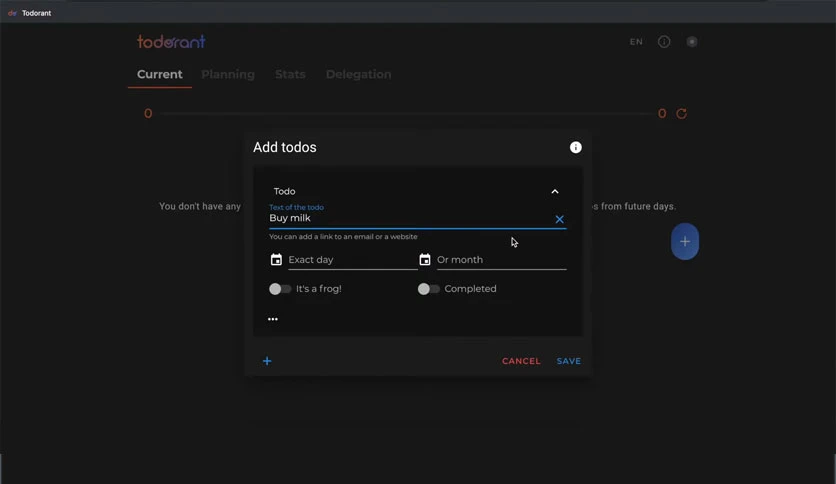Open the Or month calendar icon

(x=424, y=260)
